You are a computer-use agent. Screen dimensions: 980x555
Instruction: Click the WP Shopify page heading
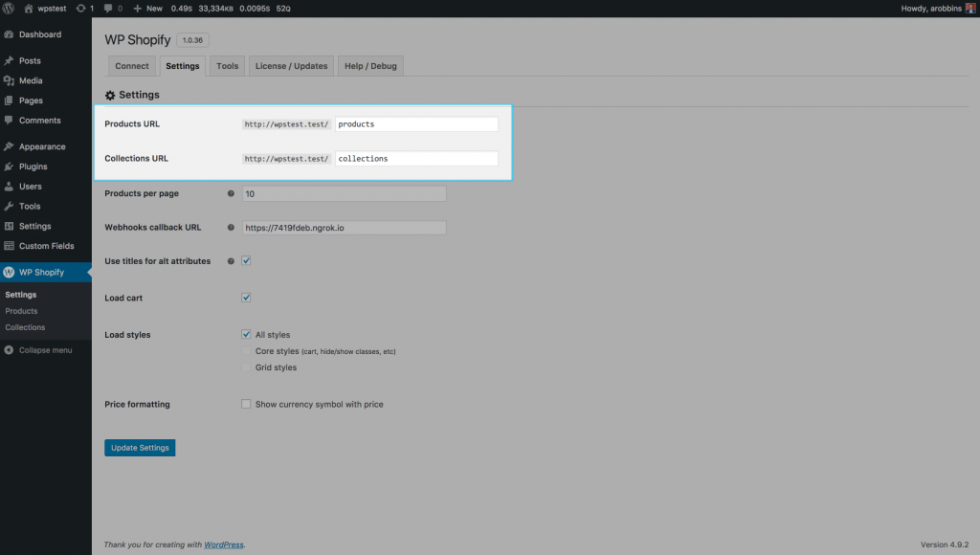[x=138, y=40]
